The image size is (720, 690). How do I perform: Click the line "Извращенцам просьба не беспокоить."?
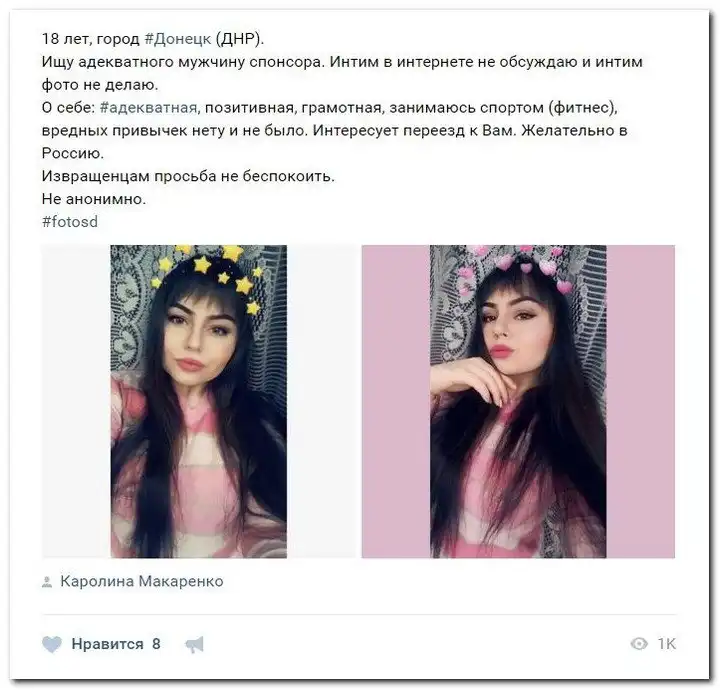(x=188, y=176)
